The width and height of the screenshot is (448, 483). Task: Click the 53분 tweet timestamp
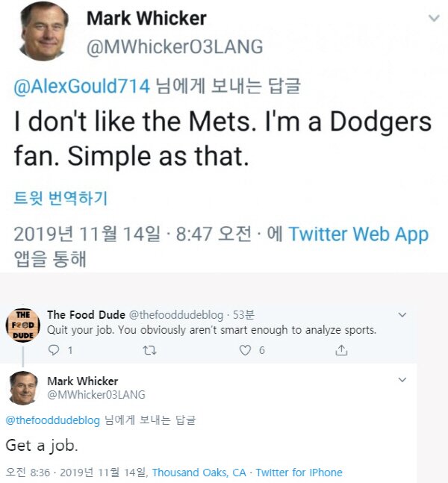(x=245, y=314)
